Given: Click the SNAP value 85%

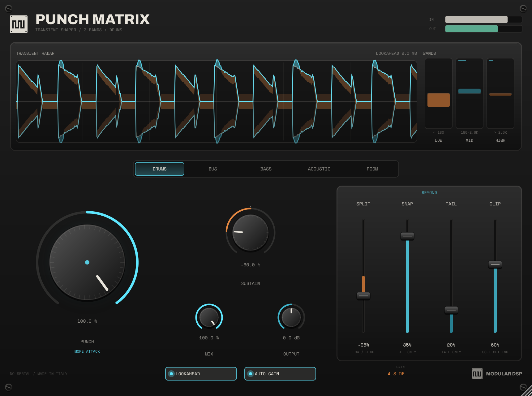Looking at the screenshot, I should pyautogui.click(x=407, y=345).
